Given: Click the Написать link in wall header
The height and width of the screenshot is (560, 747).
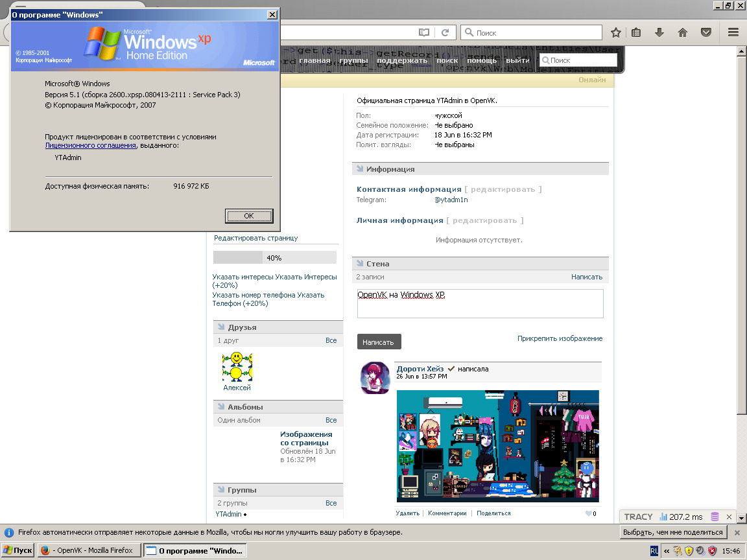Looking at the screenshot, I should coord(586,277).
